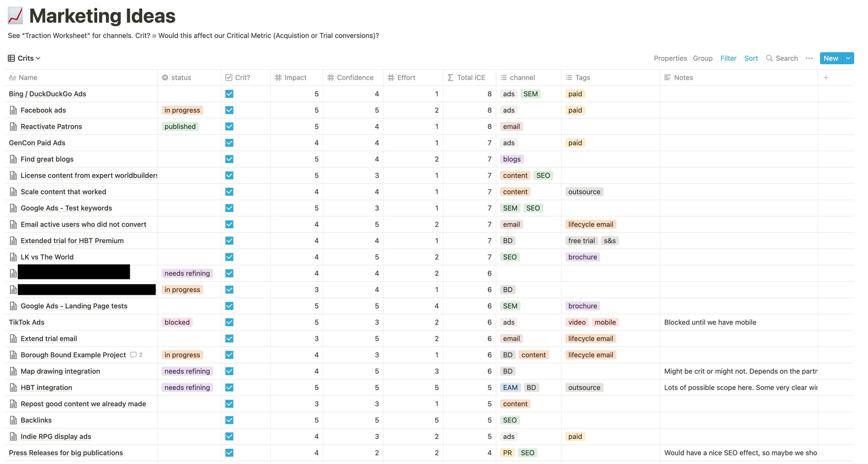Open the Impact column header menu
The image size is (868, 464).
(296, 78)
